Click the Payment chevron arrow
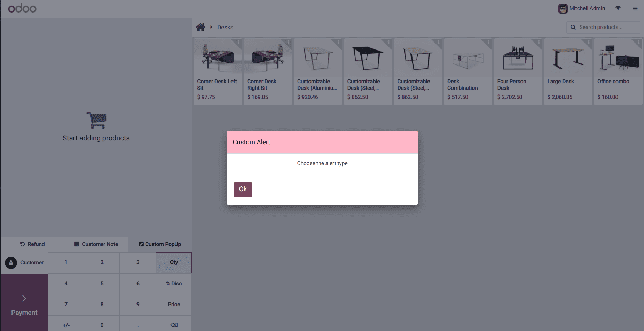The height and width of the screenshot is (331, 644). tap(24, 298)
